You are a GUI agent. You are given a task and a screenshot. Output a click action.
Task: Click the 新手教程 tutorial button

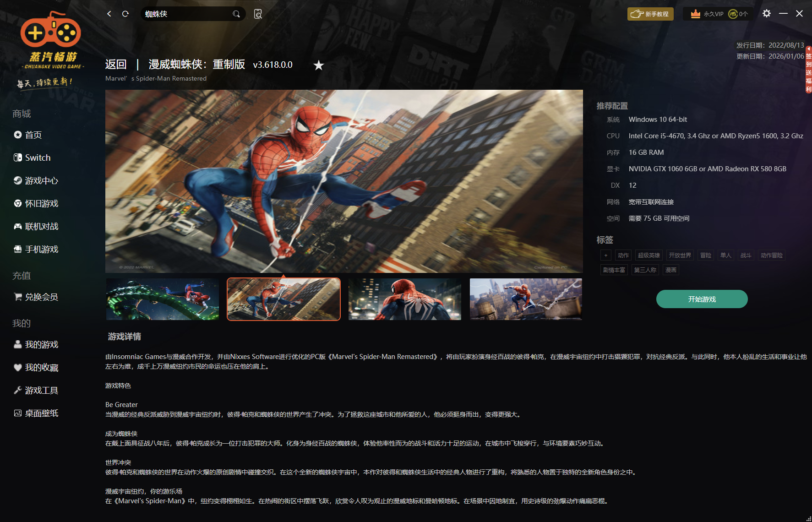(x=650, y=14)
